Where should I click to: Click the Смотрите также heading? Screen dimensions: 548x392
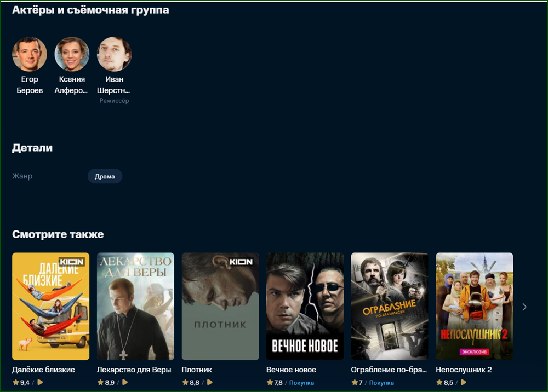tap(58, 234)
